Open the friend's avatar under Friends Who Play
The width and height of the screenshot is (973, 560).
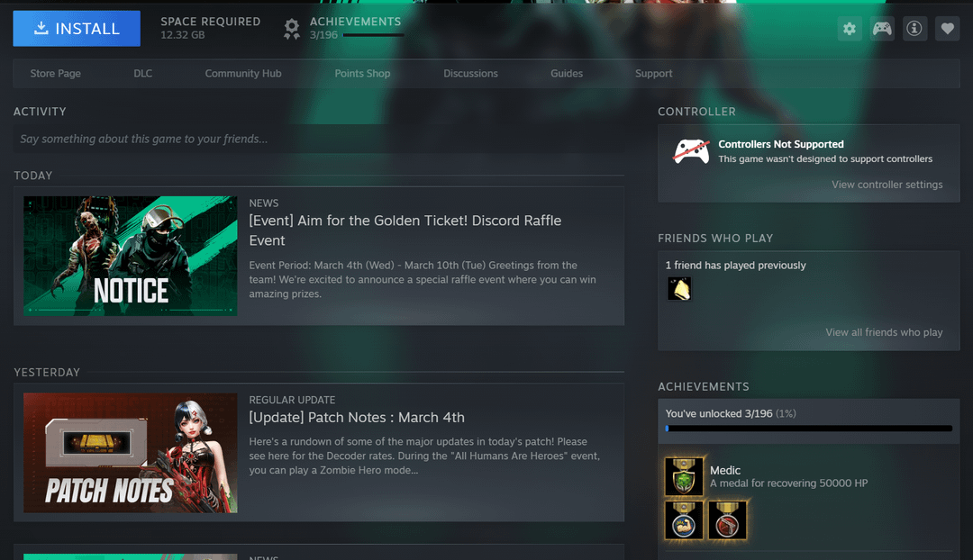coord(678,288)
